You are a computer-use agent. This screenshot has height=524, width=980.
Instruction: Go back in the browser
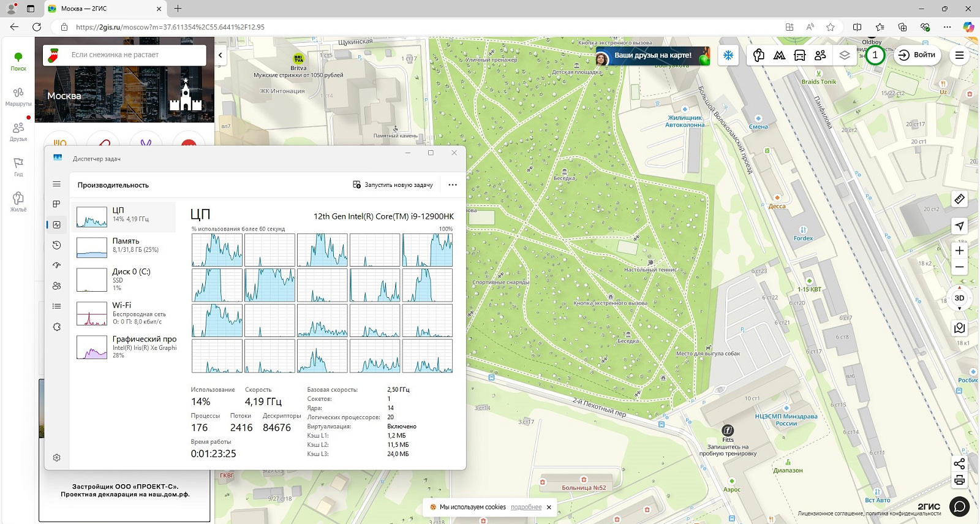pyautogui.click(x=14, y=27)
